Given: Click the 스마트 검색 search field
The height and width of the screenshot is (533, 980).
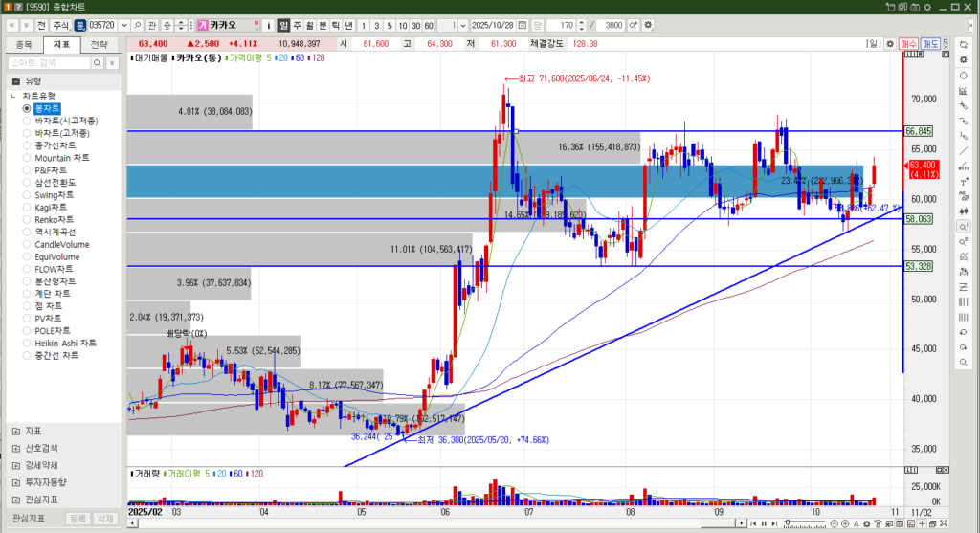Looking at the screenshot, I should tap(48, 62).
